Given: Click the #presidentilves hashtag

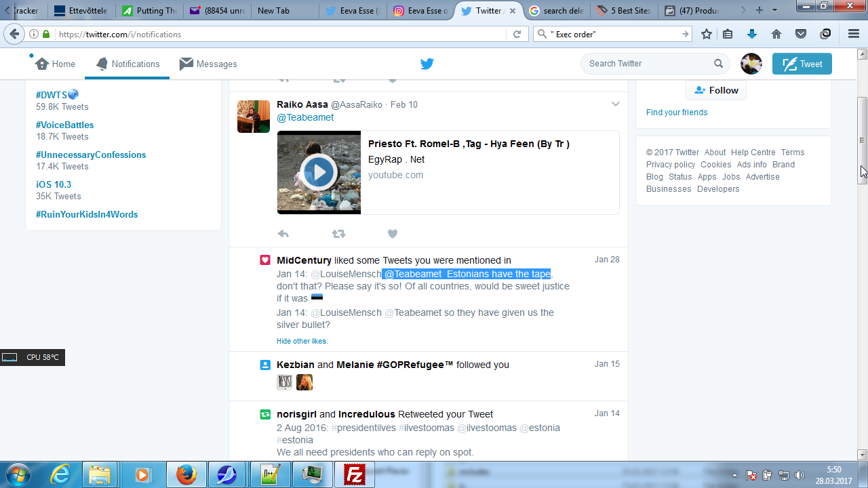Looking at the screenshot, I should (363, 428).
